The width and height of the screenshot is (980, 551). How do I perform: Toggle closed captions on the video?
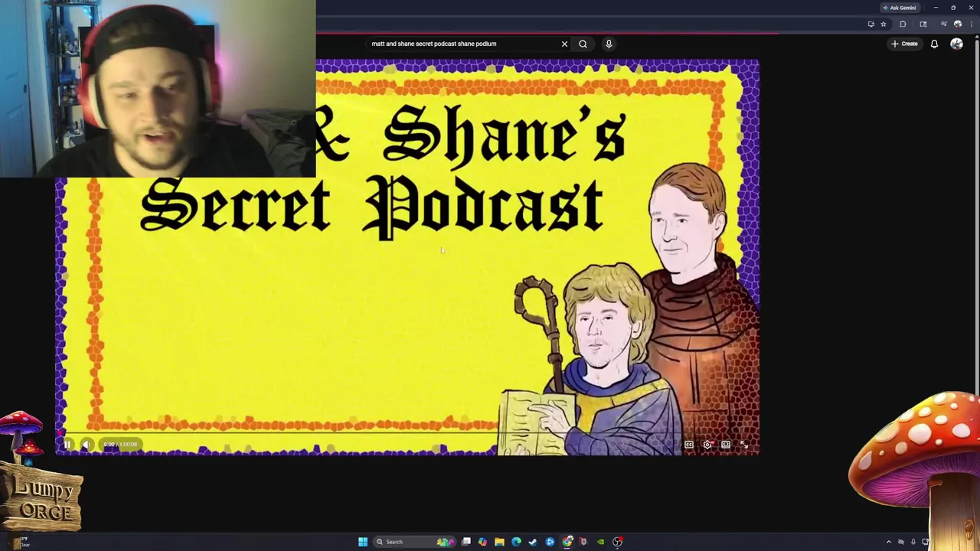pos(688,445)
